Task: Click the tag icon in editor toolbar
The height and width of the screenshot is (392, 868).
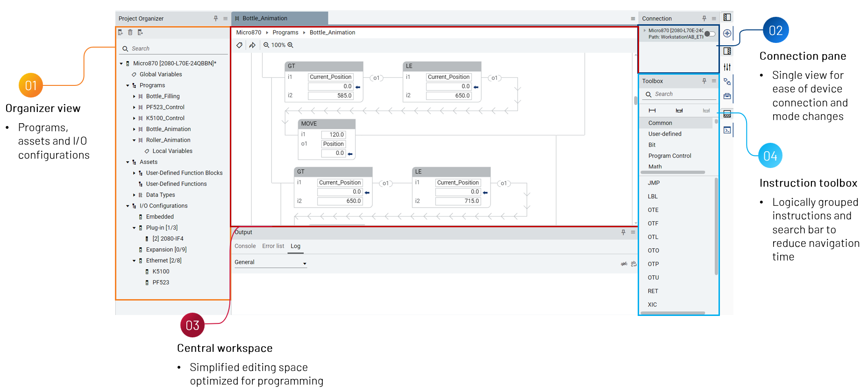Action: coord(239,45)
